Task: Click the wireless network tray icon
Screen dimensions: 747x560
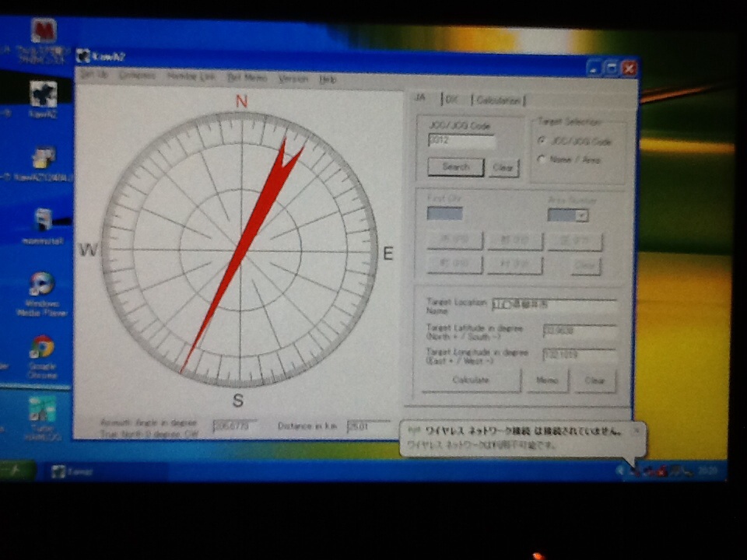Action: pyautogui.click(x=635, y=471)
